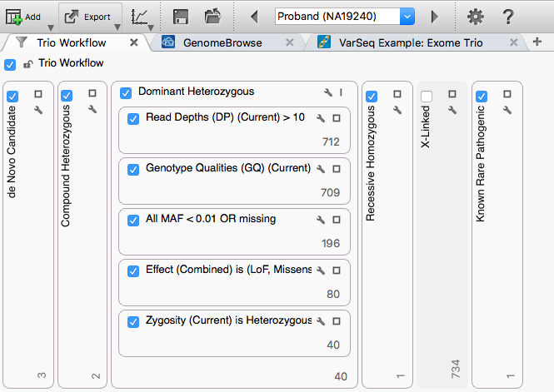Open the Add dropdown arrow
This screenshot has height=392, width=554.
tap(51, 27)
